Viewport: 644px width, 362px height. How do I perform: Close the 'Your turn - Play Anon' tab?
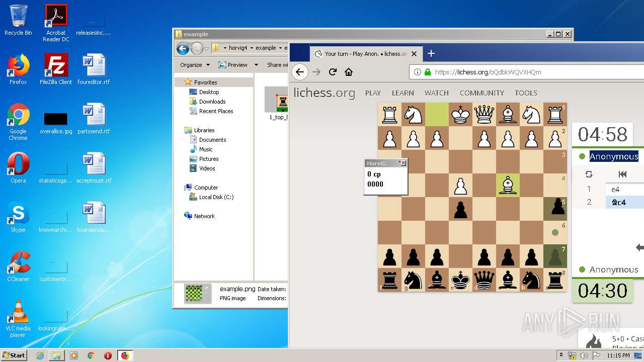414,54
